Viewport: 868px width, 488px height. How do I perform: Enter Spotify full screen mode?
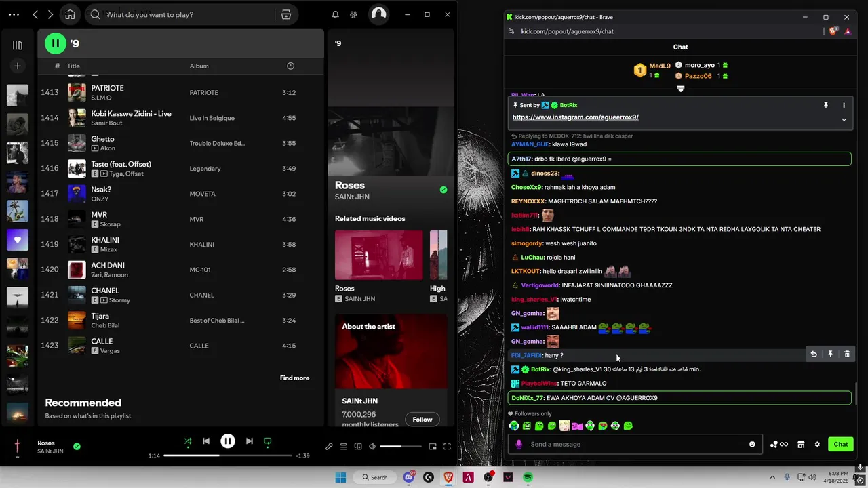447,447
